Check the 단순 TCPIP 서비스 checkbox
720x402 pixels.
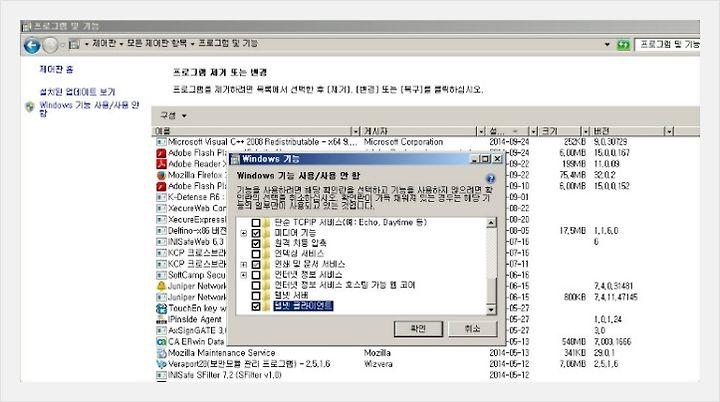pyautogui.click(x=256, y=223)
